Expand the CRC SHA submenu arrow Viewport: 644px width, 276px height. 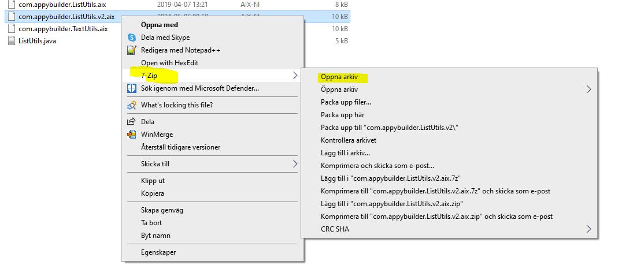[589, 229]
